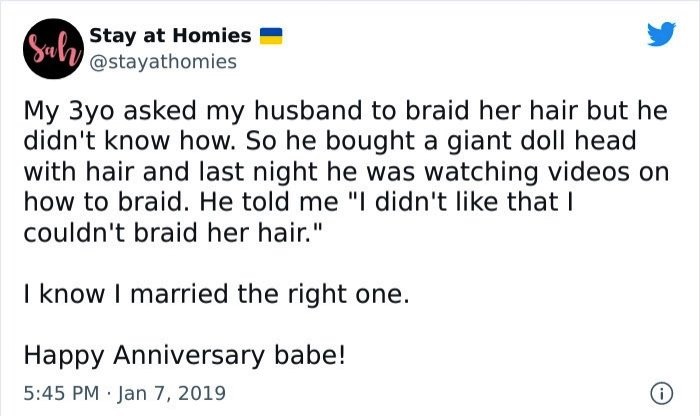Click the 5:45 PM timestamp
Viewport: 700px width, 416px height.
tap(61, 393)
